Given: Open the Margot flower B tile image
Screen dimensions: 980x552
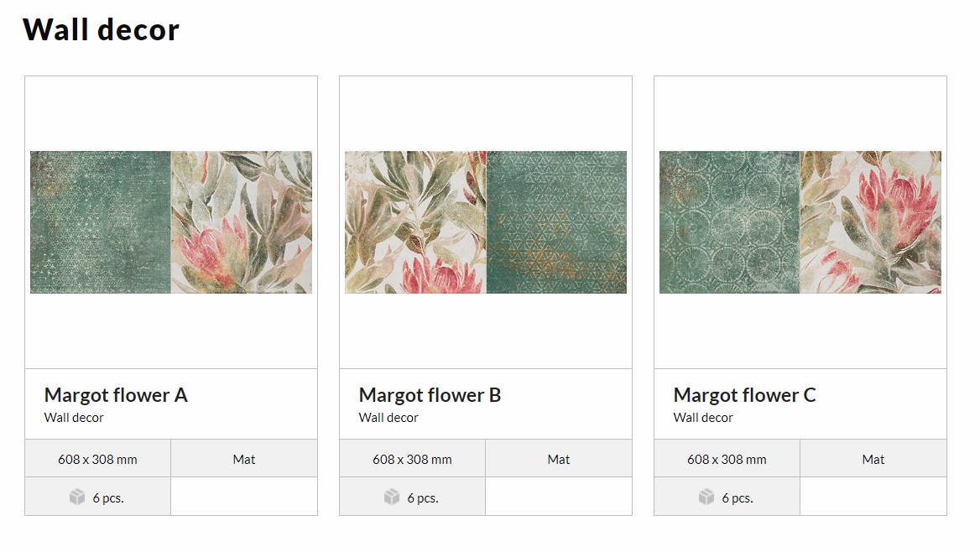Looking at the screenshot, I should [x=486, y=222].
